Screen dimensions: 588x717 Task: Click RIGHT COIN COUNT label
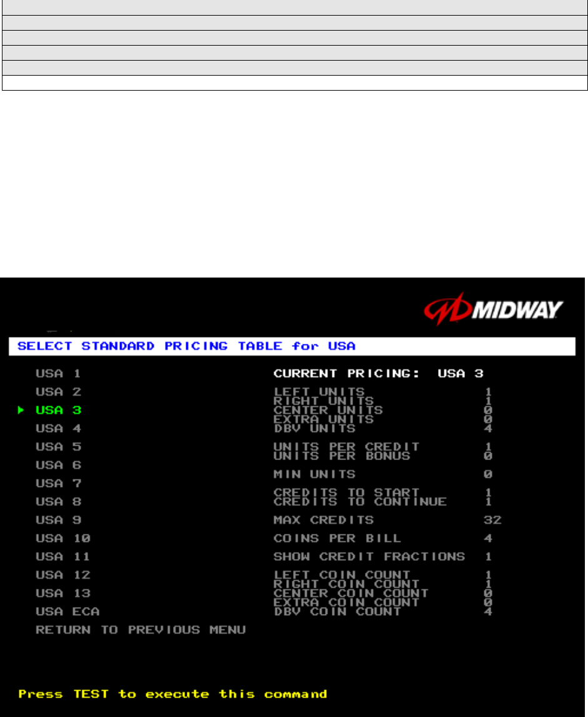point(347,584)
